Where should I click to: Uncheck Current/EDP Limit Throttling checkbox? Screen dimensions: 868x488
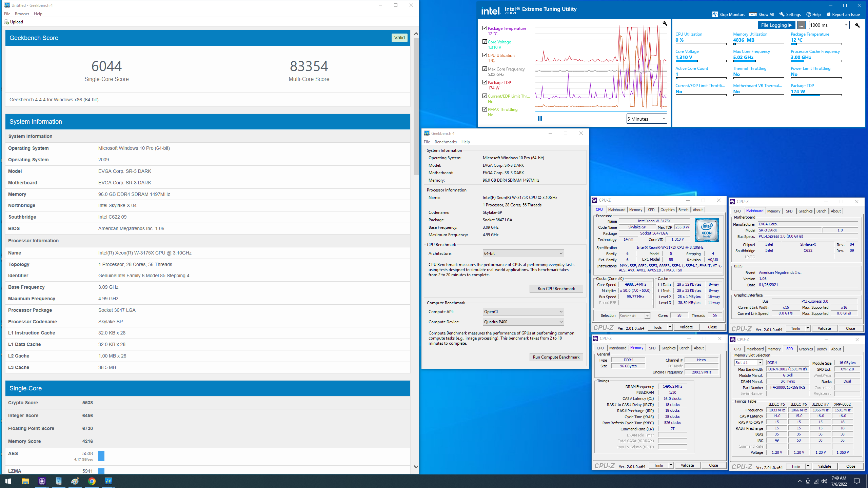point(485,96)
